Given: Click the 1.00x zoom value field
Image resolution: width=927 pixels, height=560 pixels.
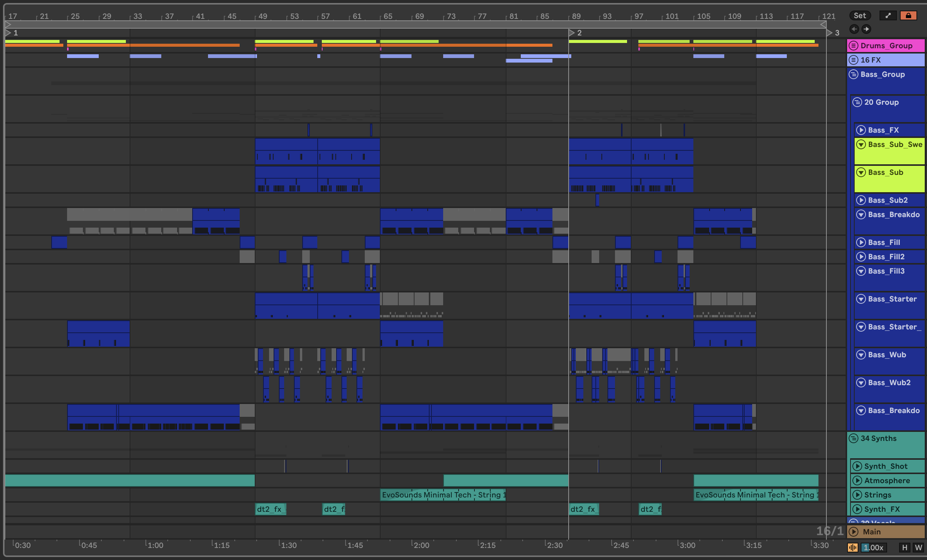Looking at the screenshot, I should click(873, 547).
